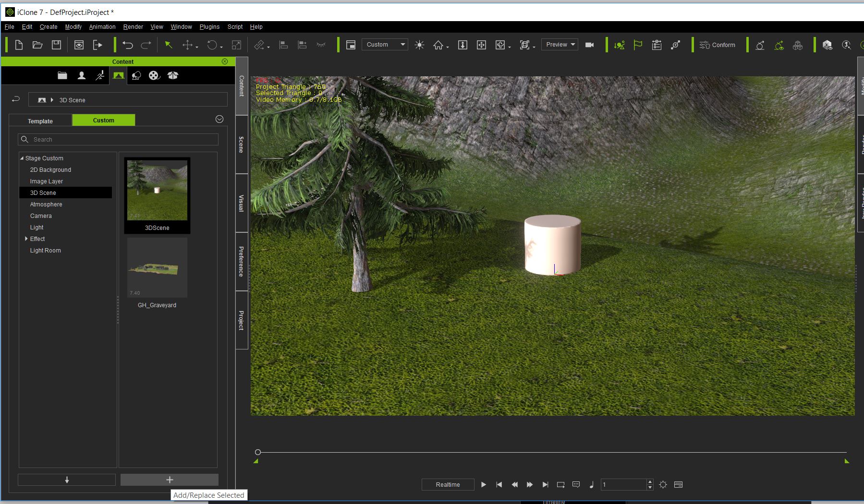Open the Render menu
Image resolution: width=864 pixels, height=504 pixels.
pyautogui.click(x=133, y=27)
